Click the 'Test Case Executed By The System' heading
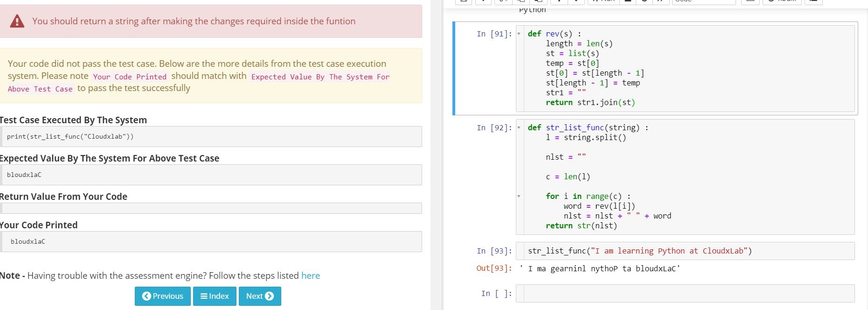Image resolution: width=868 pixels, height=310 pixels. click(73, 120)
